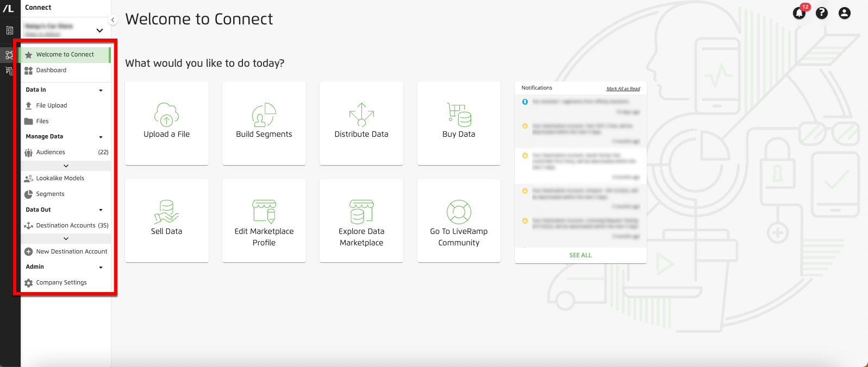This screenshot has height=367, width=868.
Task: Click the Audiences count (22)
Action: pos(103,153)
